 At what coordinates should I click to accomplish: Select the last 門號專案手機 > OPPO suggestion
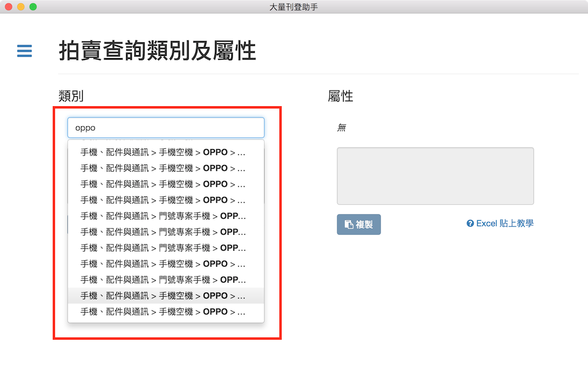163,280
